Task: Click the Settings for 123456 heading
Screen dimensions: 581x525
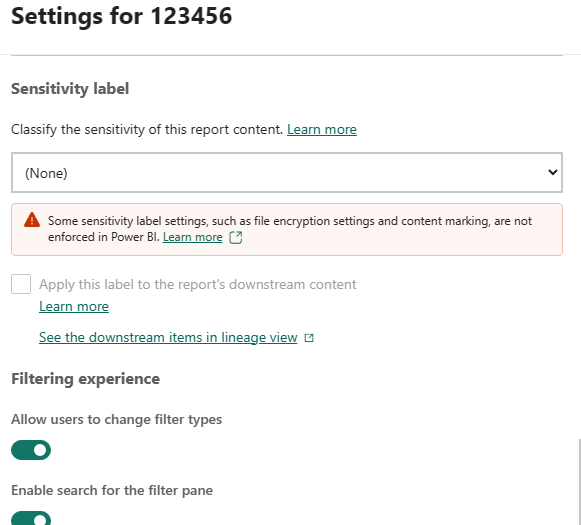Action: tap(122, 16)
